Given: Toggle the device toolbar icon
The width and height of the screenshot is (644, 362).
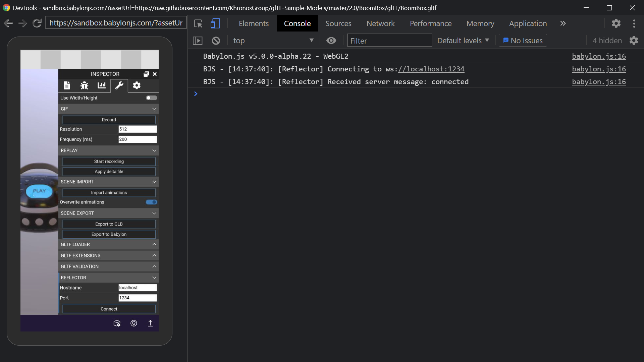Looking at the screenshot, I should [215, 23].
